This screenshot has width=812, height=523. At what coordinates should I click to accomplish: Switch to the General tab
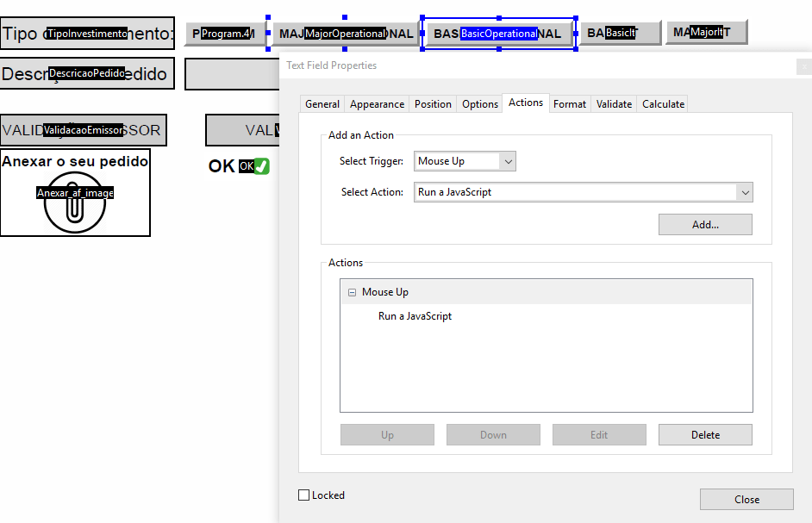pyautogui.click(x=322, y=103)
